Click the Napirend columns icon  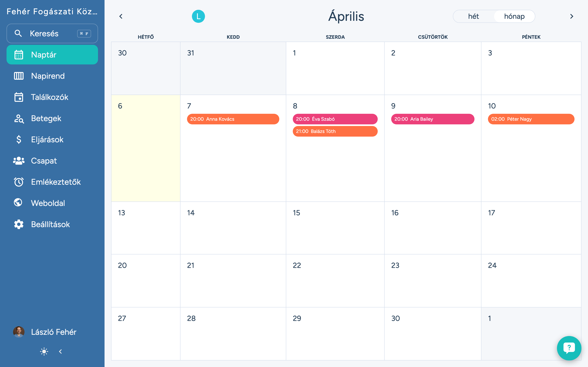19,76
